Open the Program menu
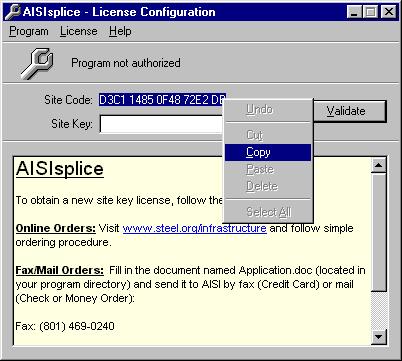This screenshot has height=361, width=402. [x=29, y=31]
